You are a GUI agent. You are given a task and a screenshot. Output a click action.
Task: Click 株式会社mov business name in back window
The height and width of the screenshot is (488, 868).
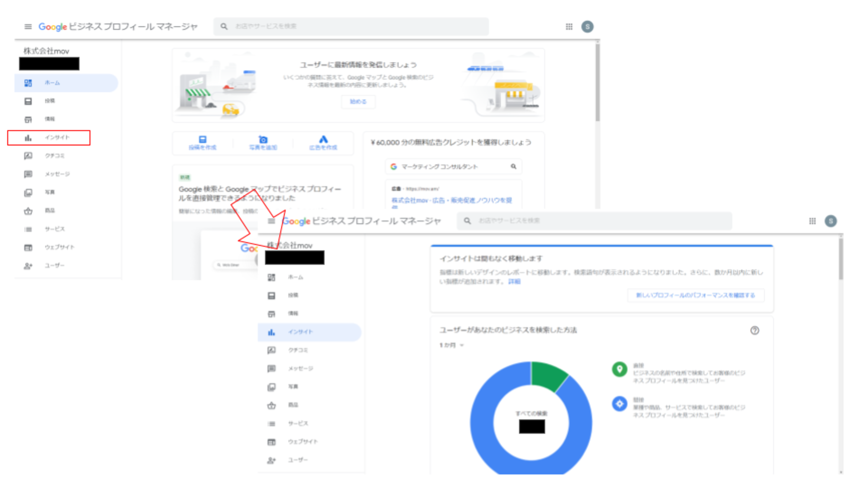[x=46, y=51]
